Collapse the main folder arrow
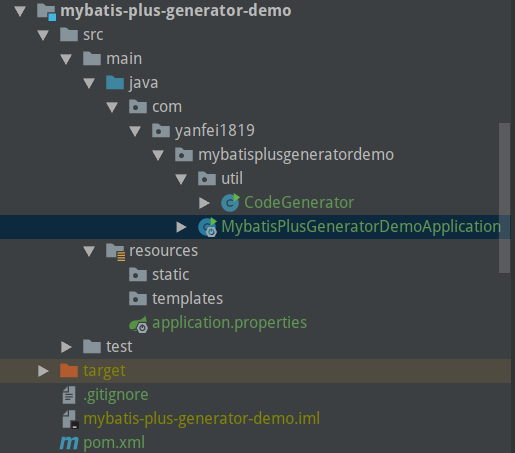Viewport: 515px width, 453px height. 66,59
